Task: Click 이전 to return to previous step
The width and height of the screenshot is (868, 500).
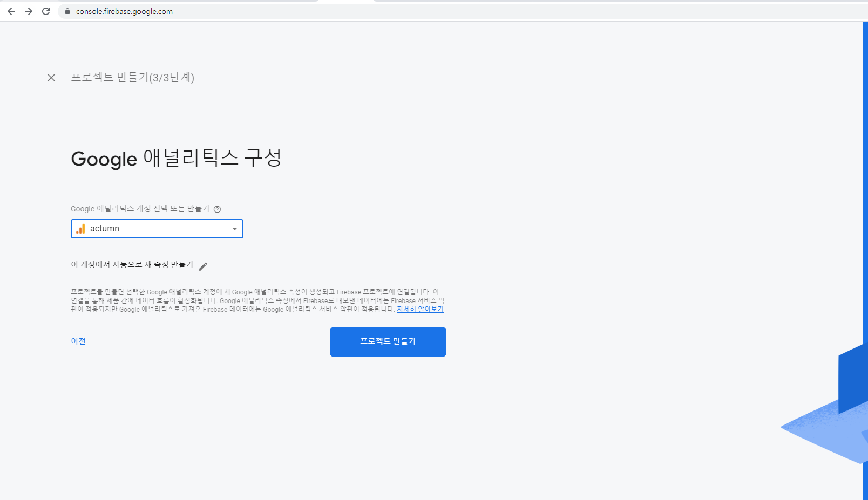Action: pos(78,341)
